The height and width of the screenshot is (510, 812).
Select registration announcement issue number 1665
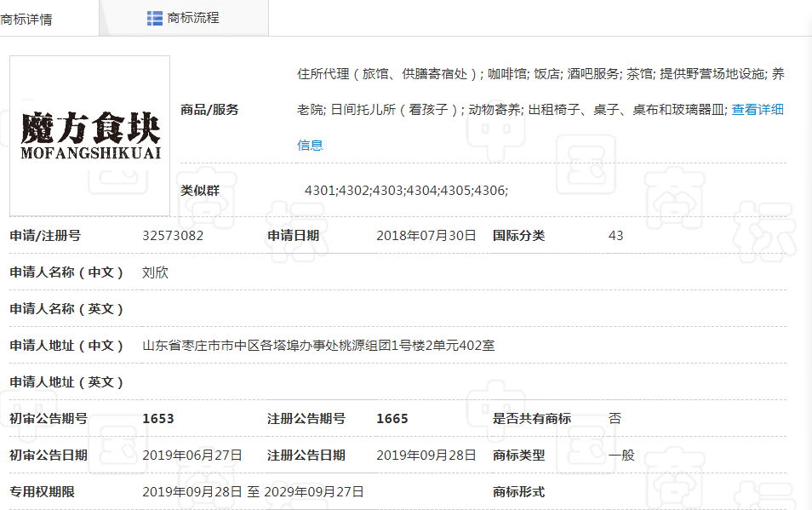coord(392,419)
